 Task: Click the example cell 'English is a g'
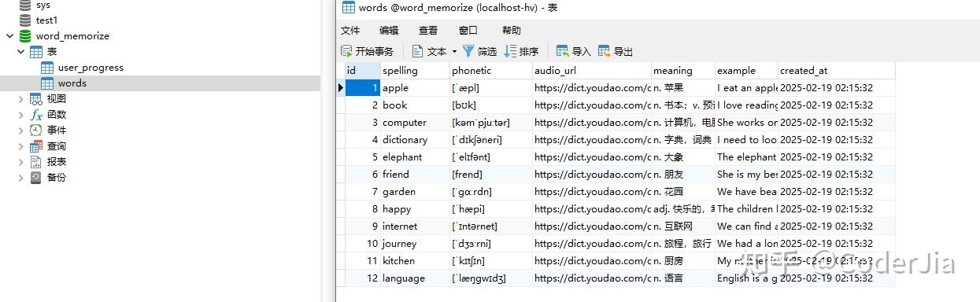pyautogui.click(x=746, y=278)
